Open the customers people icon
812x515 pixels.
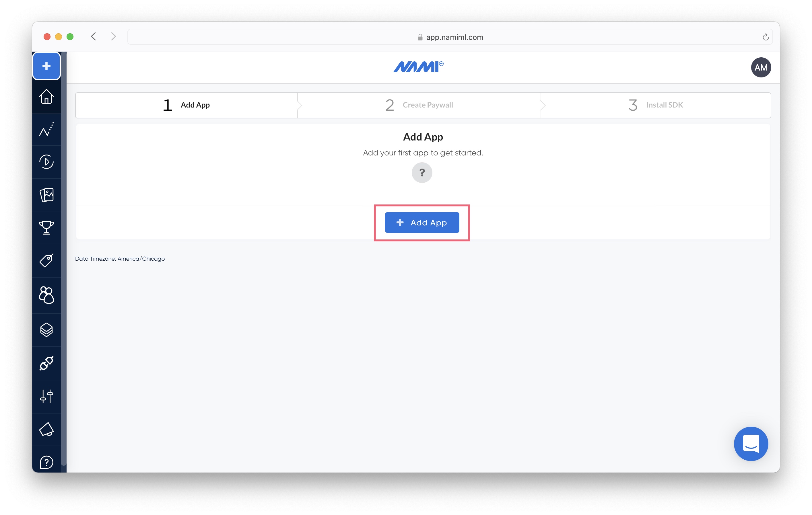pos(46,295)
